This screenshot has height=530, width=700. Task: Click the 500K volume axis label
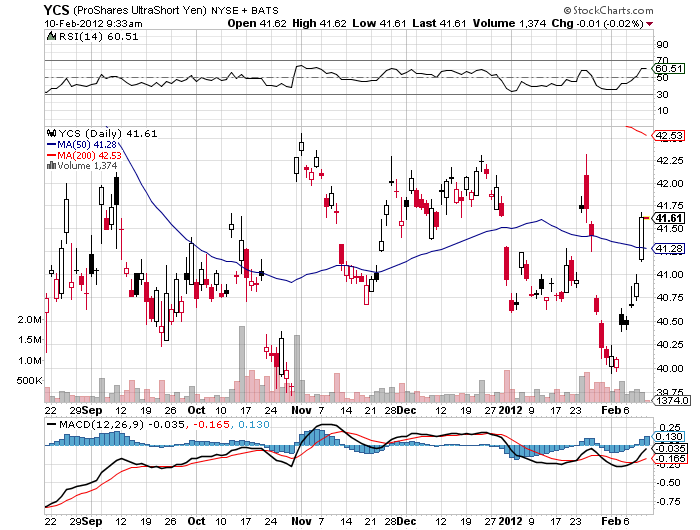pyautogui.click(x=29, y=381)
